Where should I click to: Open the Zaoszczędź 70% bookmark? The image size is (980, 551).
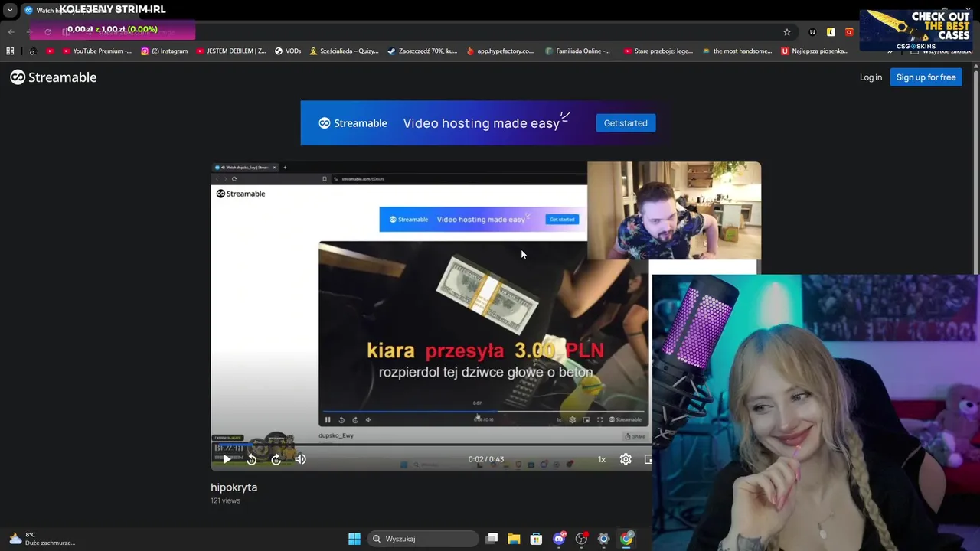tap(423, 51)
